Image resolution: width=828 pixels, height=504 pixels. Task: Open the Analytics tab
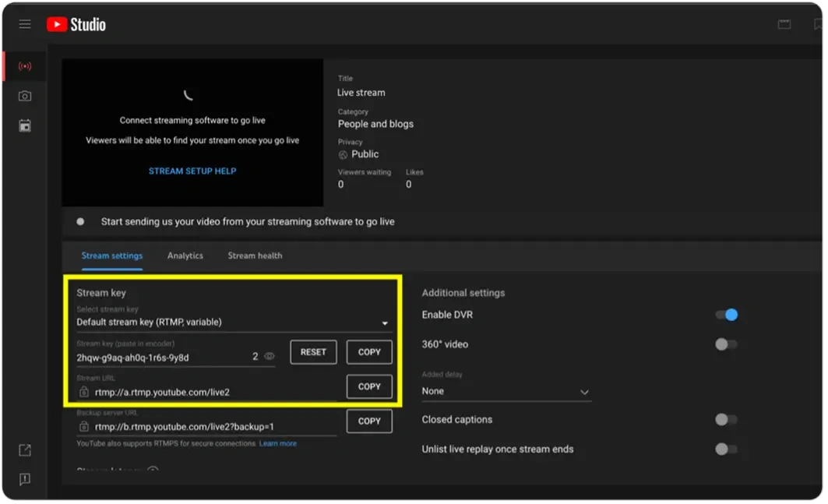tap(185, 256)
